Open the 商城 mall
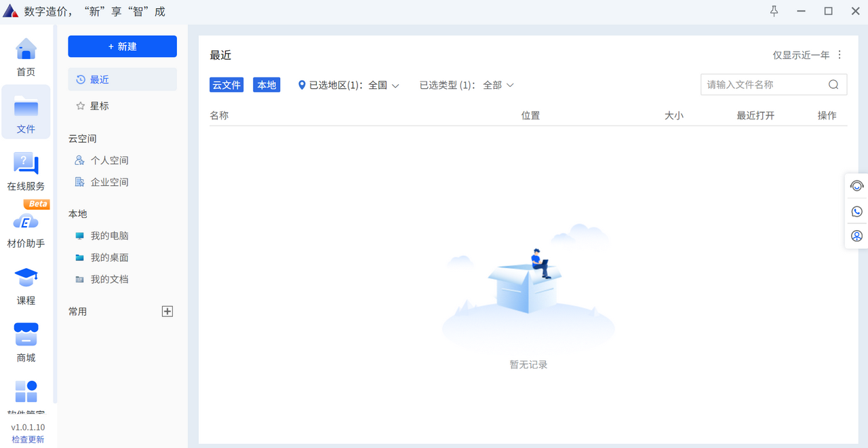This screenshot has height=448, width=868. coord(26,343)
